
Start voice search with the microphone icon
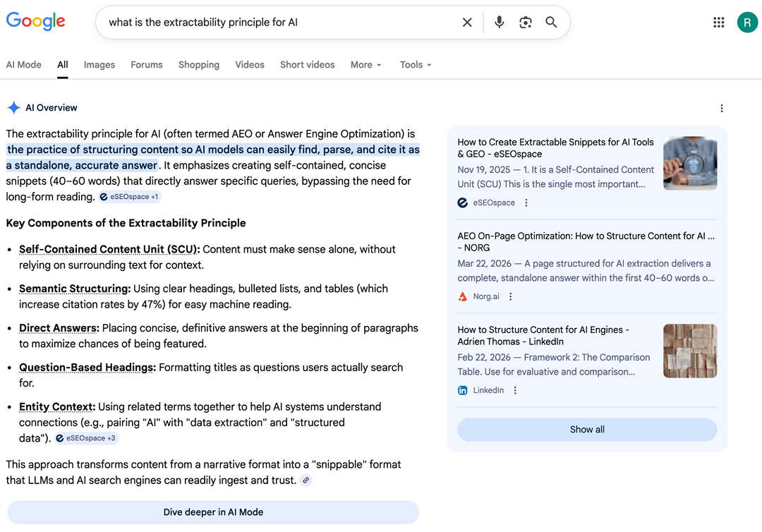(x=499, y=23)
